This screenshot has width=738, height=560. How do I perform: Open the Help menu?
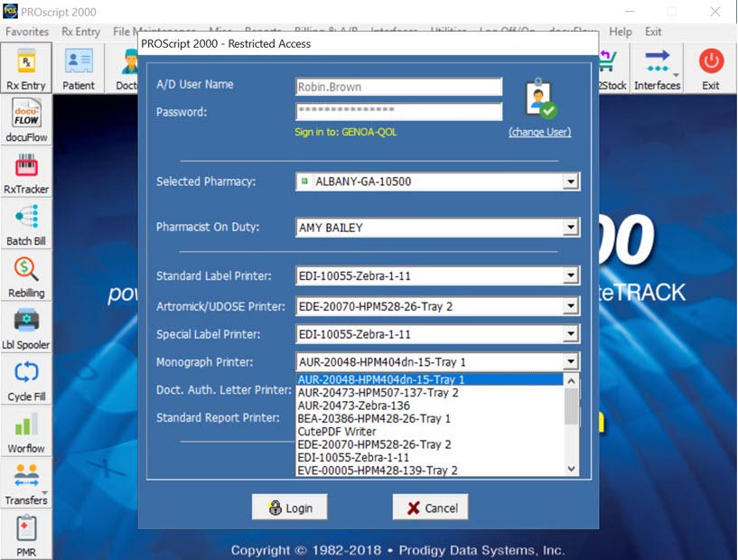pos(621,32)
